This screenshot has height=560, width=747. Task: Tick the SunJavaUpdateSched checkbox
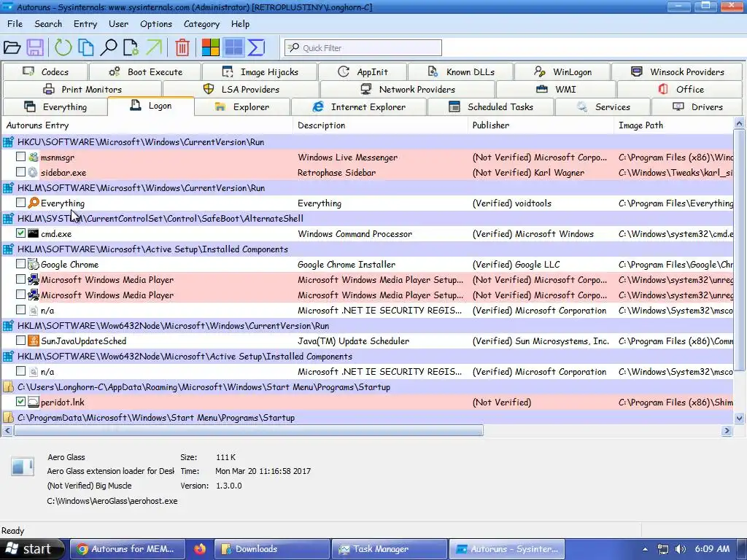[20, 340]
